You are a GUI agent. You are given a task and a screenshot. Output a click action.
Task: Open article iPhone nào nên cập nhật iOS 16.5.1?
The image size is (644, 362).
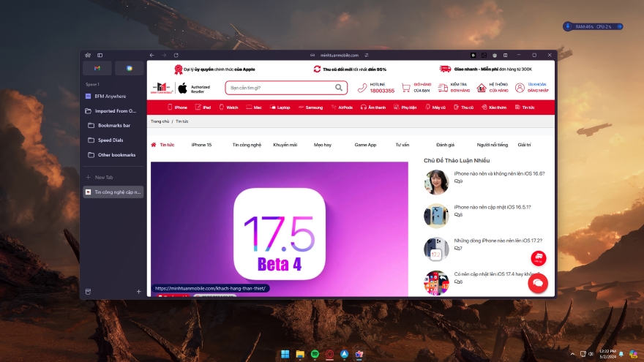pos(492,207)
